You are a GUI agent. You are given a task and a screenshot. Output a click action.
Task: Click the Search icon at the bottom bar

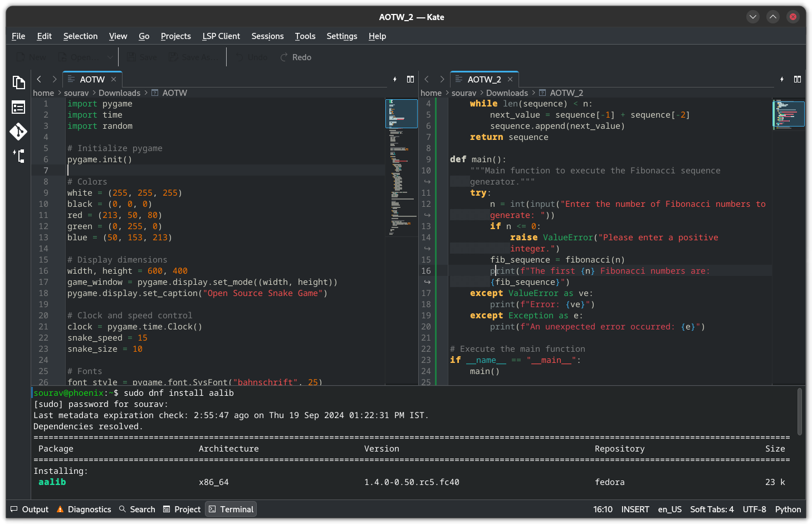tap(136, 509)
